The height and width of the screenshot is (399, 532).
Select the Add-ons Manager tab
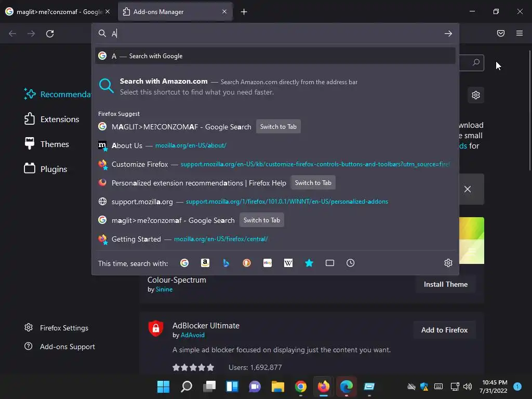pos(175,12)
